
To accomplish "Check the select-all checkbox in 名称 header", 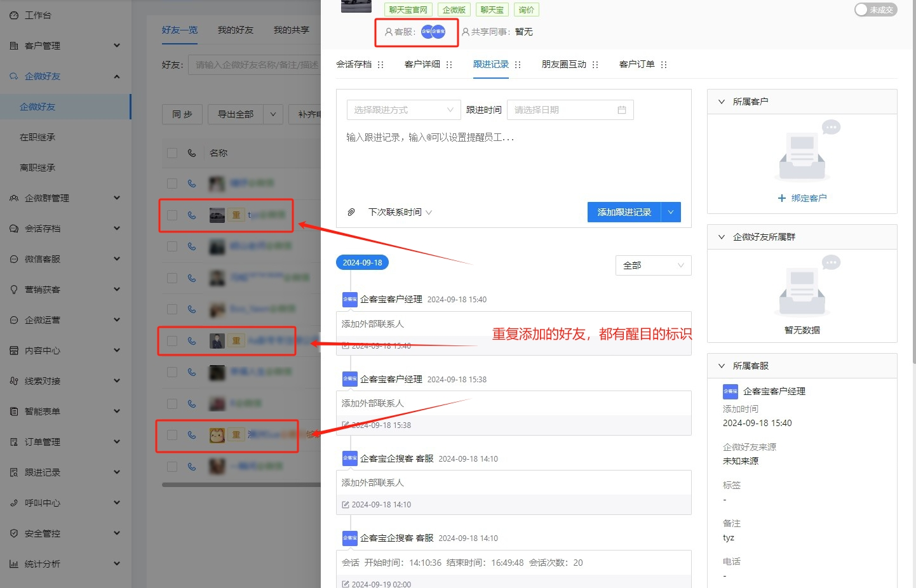I will tap(172, 153).
